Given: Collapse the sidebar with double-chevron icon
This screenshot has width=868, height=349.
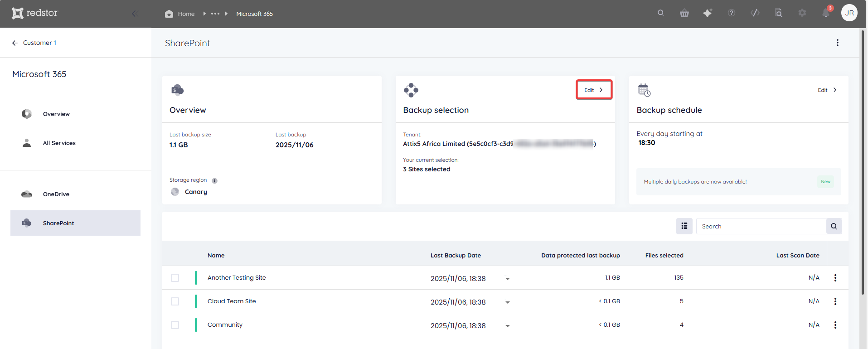Looking at the screenshot, I should (135, 14).
